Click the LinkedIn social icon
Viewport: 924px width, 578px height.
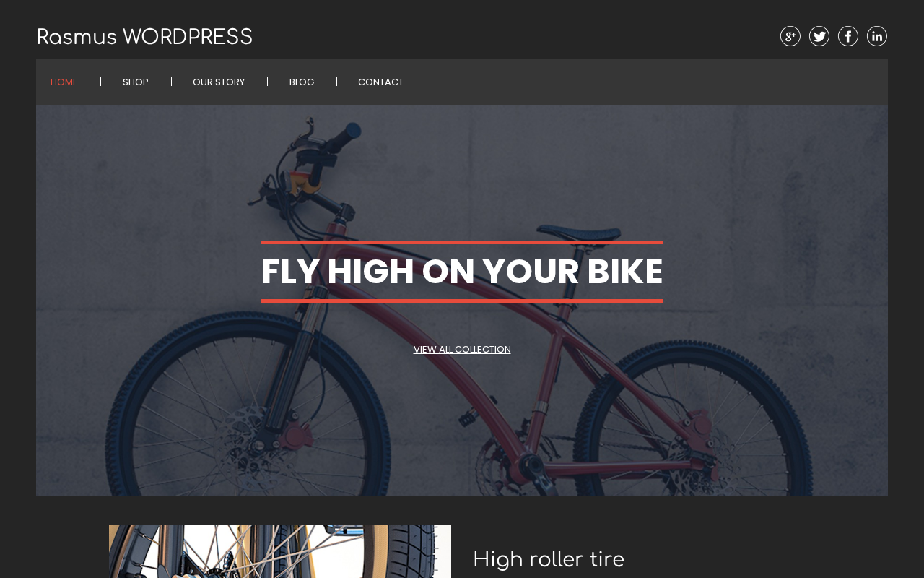coord(877,36)
